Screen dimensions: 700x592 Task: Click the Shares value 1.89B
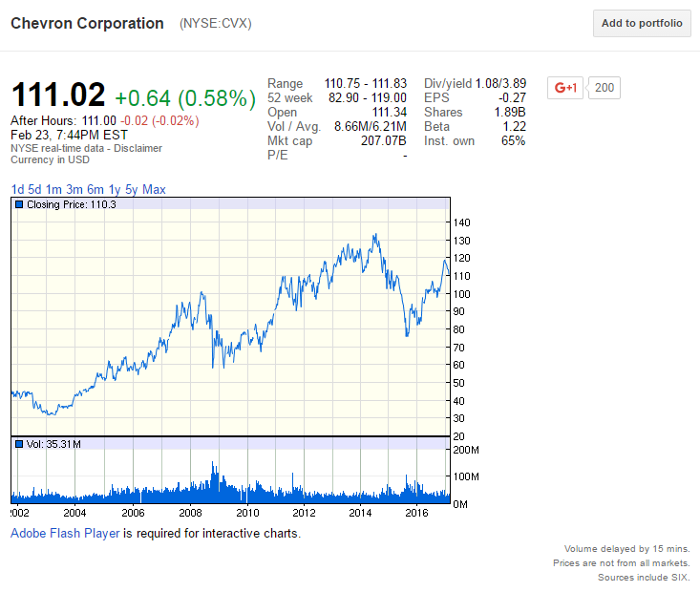[x=510, y=112]
